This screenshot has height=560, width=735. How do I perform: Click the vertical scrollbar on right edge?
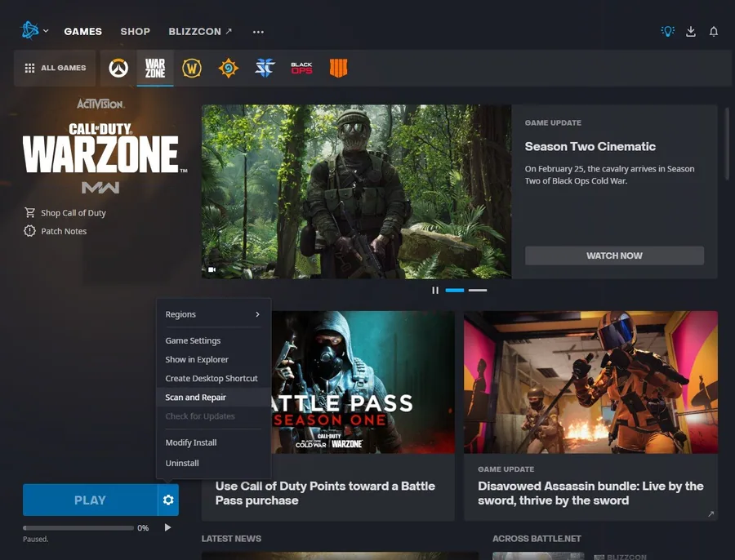727,144
